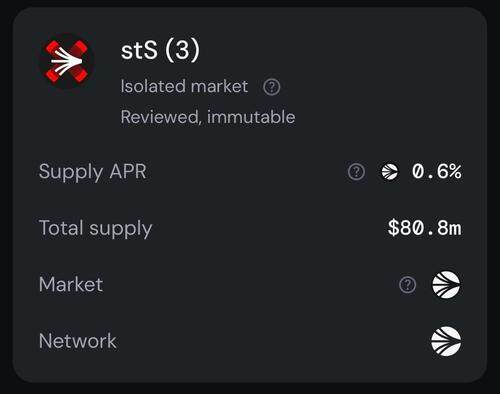Viewport: 500px width, 394px height.
Task: Select the Network row label
Action: pyautogui.click(x=78, y=341)
